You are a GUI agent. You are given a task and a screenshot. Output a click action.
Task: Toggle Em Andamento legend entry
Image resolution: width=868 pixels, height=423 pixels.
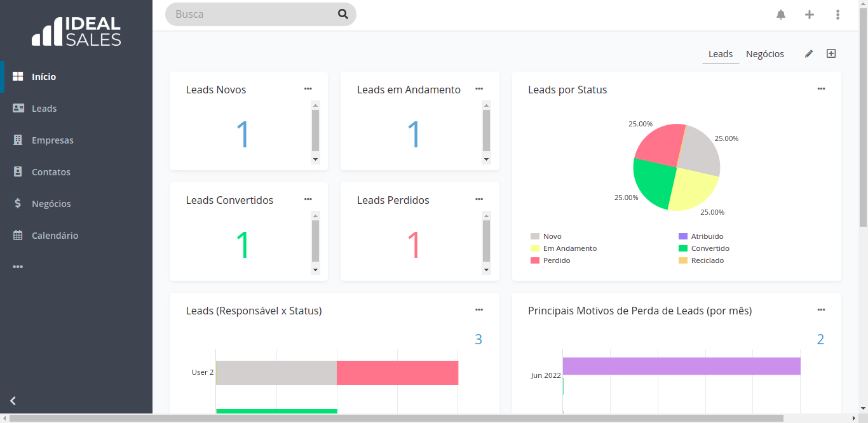564,248
